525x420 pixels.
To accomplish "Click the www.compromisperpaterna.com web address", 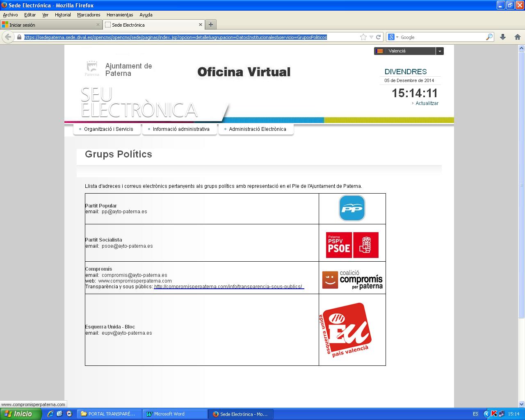I will tap(135, 281).
